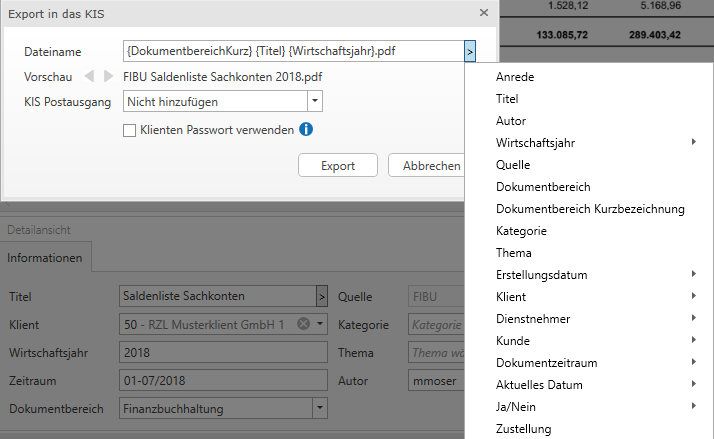Enable Klienten Passwort verwenden checkbox
Screen dimensions: 714x439
coord(129,129)
